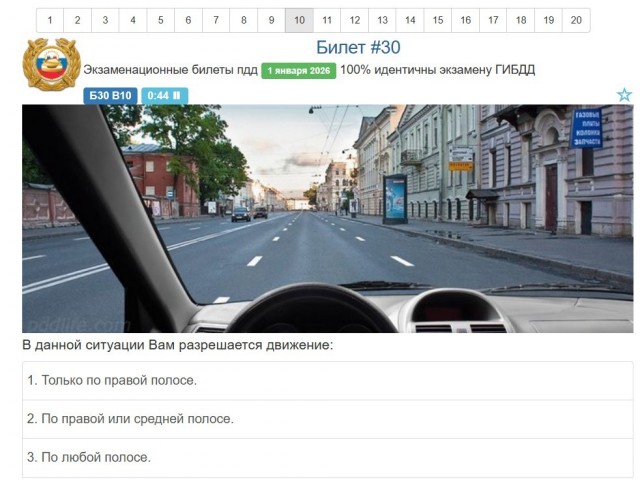This screenshot has height=480, width=640.
Task: Open the Билет #30 heading link
Action: [358, 47]
